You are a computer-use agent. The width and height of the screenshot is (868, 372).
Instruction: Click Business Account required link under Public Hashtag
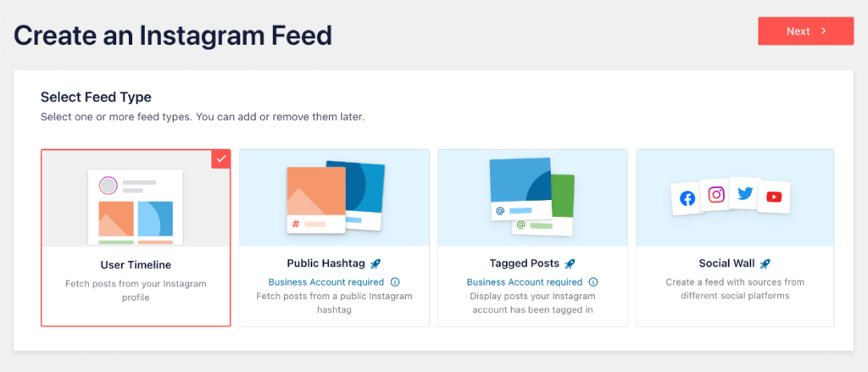tap(326, 282)
